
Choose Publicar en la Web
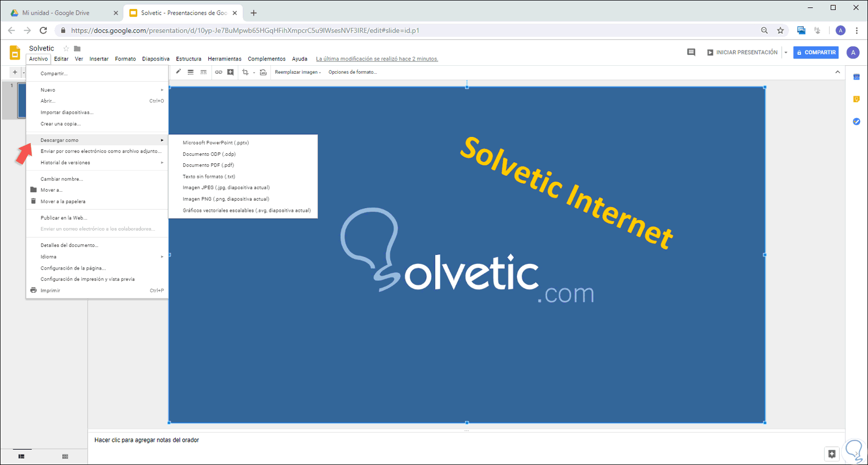[x=97, y=218]
